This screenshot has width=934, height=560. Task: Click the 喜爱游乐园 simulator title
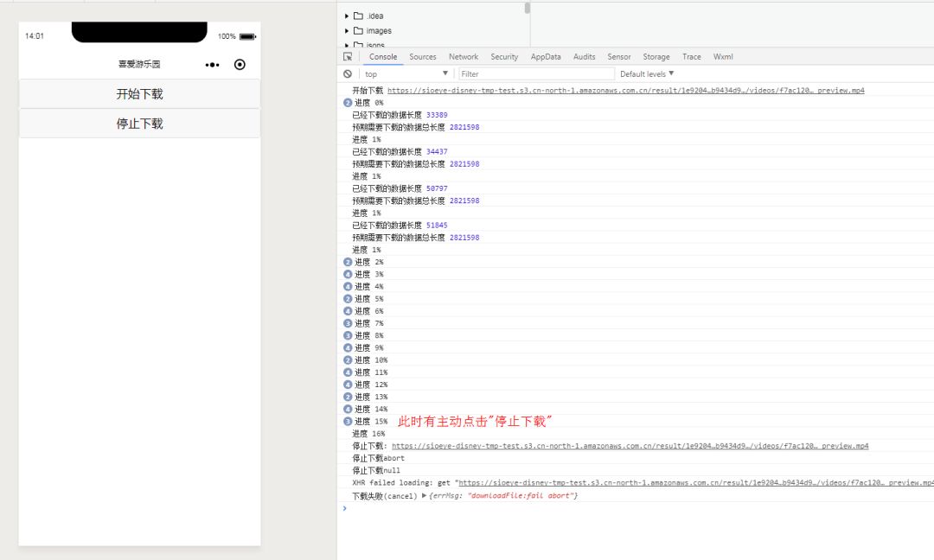click(139, 64)
